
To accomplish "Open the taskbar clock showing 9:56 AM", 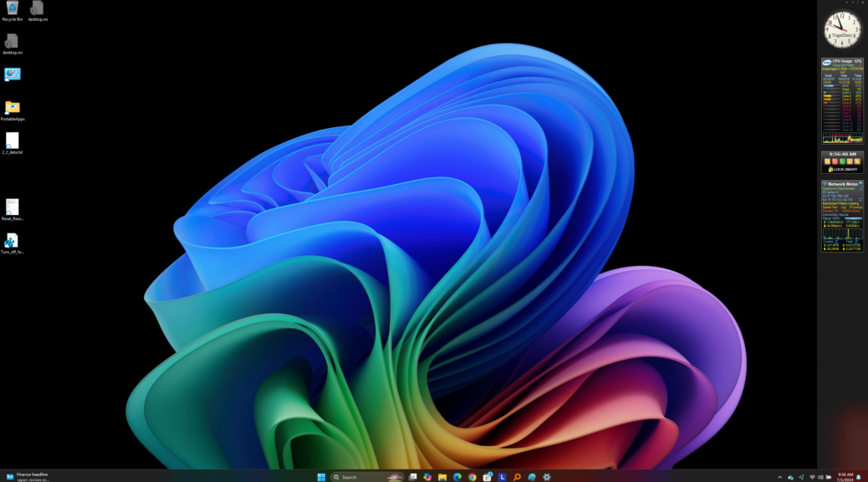I will pos(845,477).
